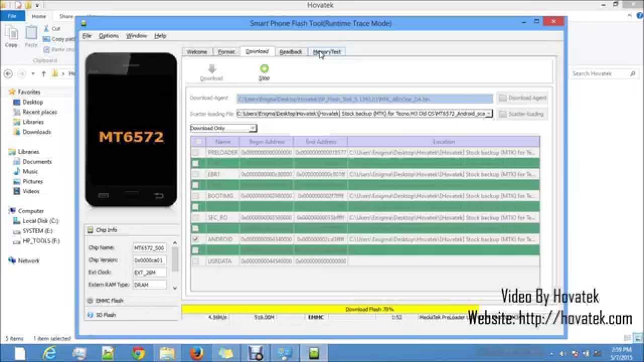Click the Copy path button in Explorer
The height and width of the screenshot is (362, 644).
59,39
